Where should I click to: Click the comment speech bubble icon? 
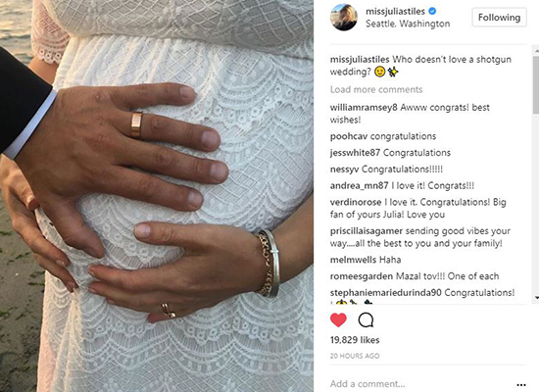click(366, 320)
